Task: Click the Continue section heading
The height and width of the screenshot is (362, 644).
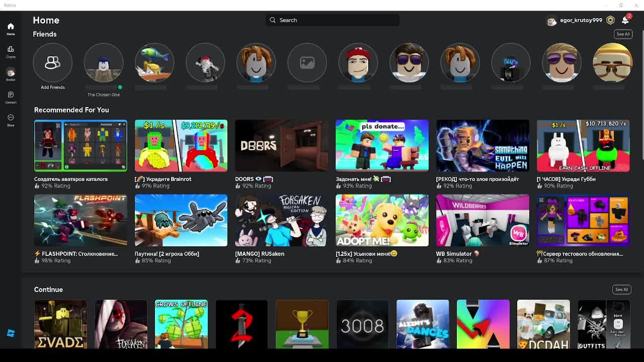Action: click(48, 290)
